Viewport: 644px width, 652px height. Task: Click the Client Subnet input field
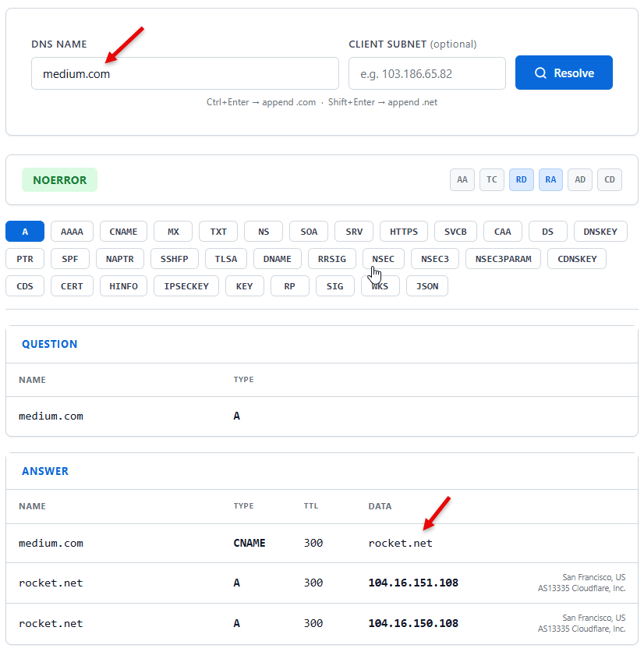tap(427, 73)
